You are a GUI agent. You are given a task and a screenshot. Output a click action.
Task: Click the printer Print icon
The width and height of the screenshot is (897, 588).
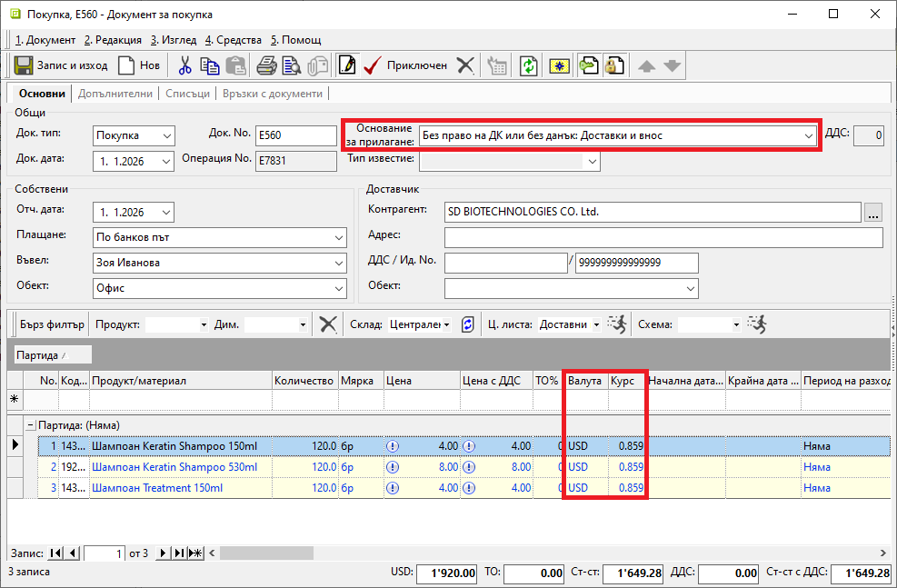tap(266, 65)
